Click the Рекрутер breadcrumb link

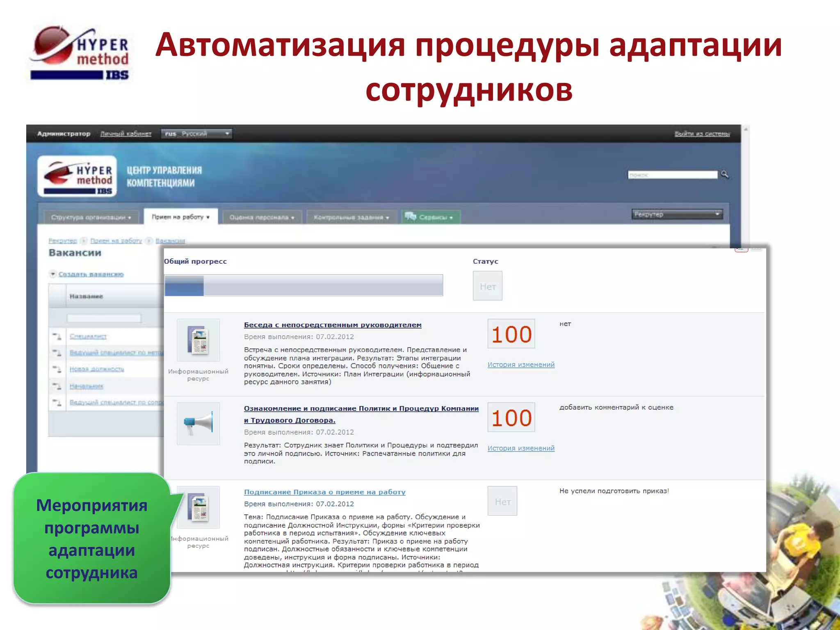pos(63,241)
